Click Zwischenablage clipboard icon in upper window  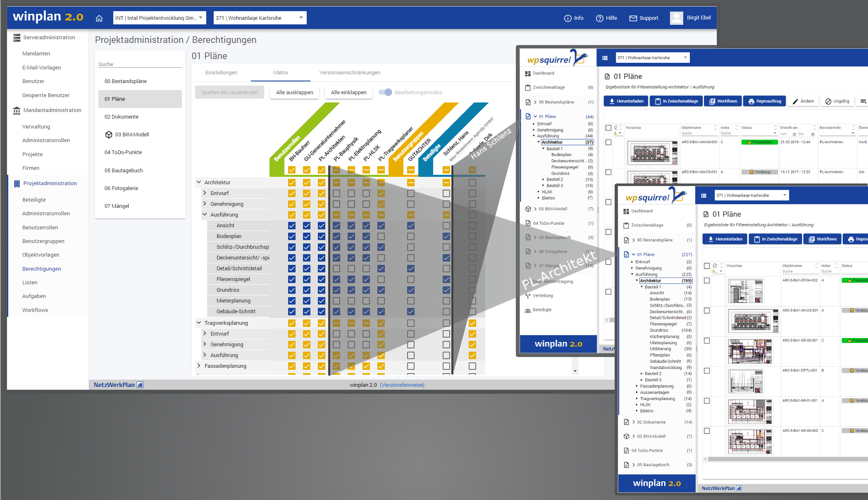[x=528, y=88]
